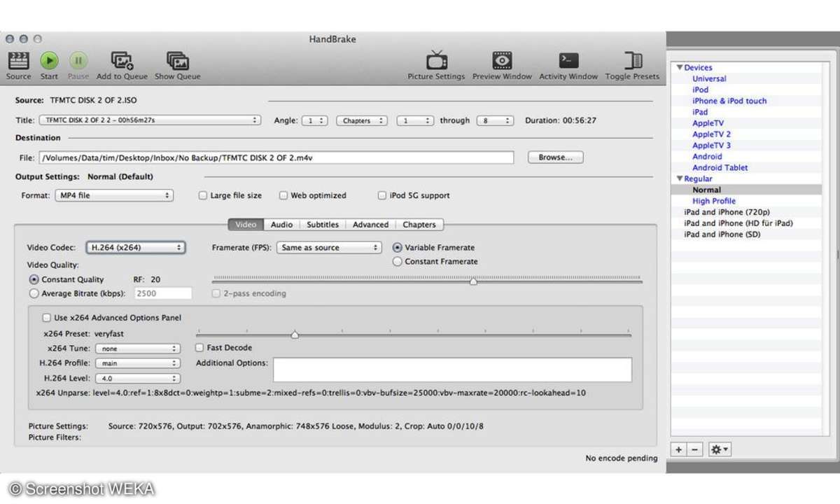Remove preset with the minus button
The image size is (840, 504).
coord(694,450)
